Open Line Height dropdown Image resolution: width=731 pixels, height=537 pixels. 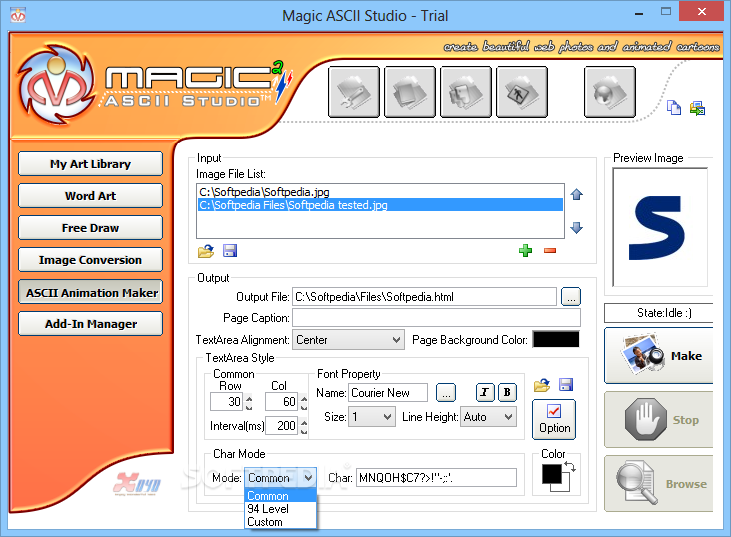click(x=509, y=417)
